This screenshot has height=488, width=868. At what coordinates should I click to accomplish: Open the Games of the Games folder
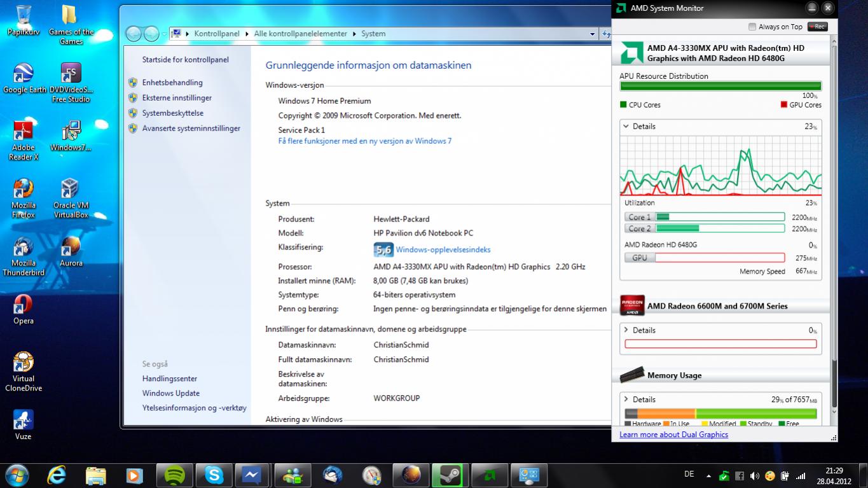(71, 25)
